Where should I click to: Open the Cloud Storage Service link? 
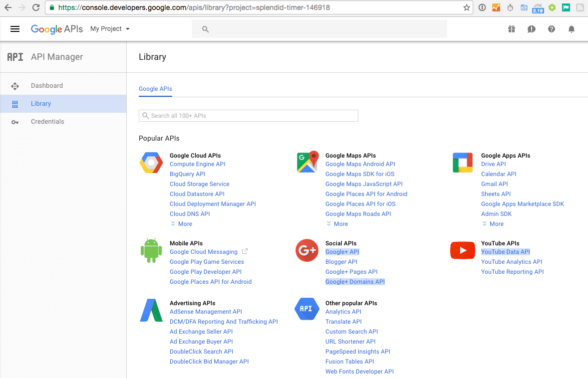(x=199, y=184)
